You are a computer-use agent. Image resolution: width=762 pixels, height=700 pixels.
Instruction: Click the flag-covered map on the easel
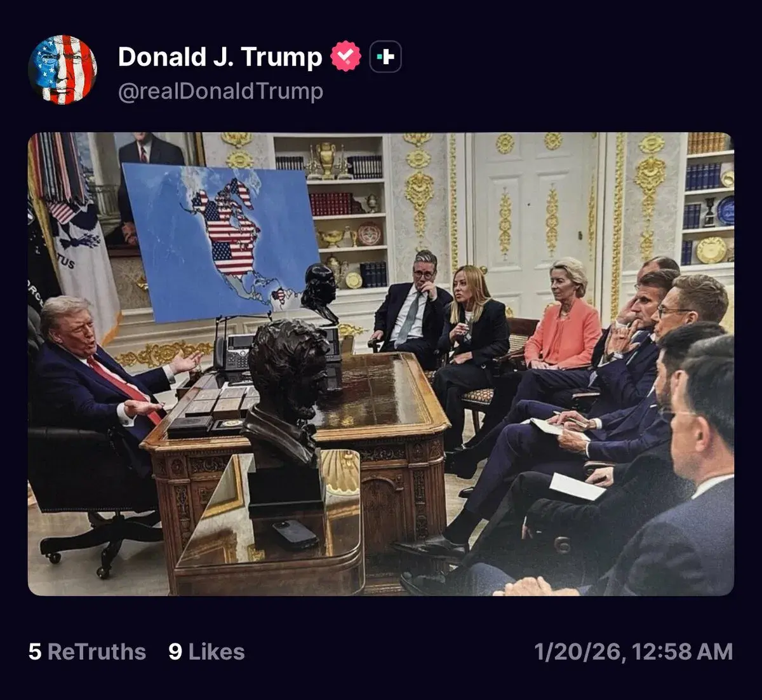(221, 241)
